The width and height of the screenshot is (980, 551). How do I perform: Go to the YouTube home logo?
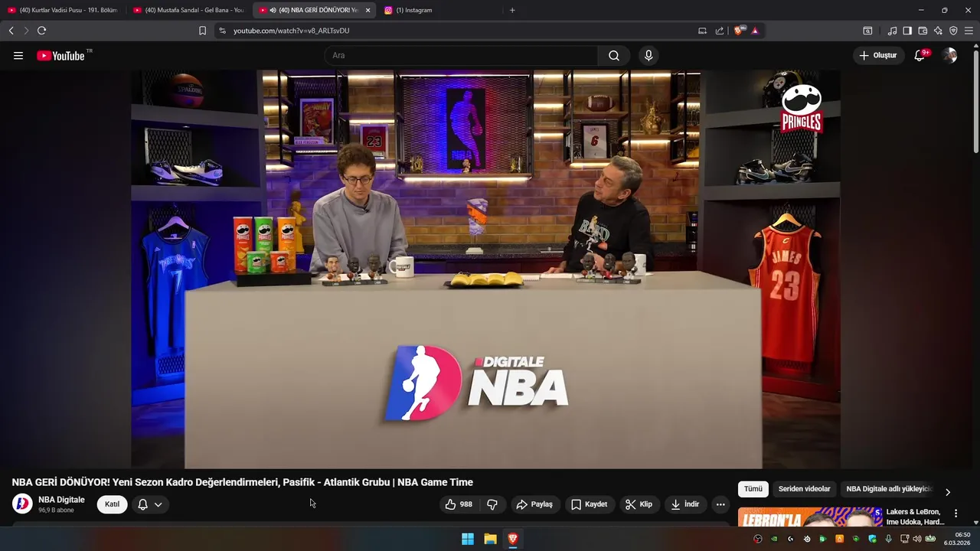(60, 56)
